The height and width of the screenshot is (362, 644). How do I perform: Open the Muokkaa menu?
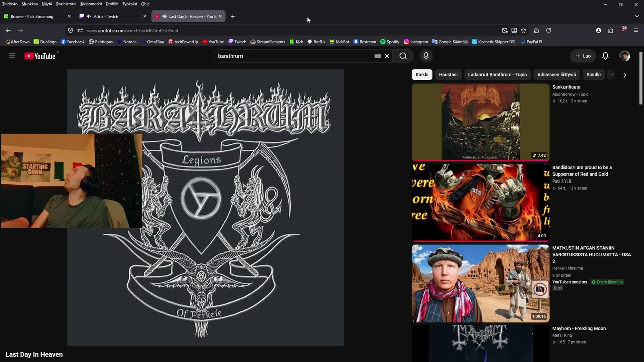[30, 4]
